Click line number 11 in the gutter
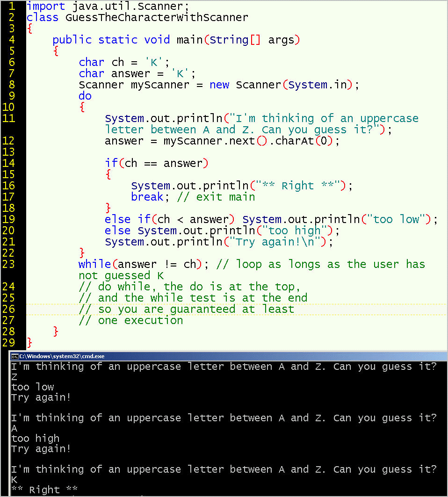The height and width of the screenshot is (497, 448). (x=8, y=118)
